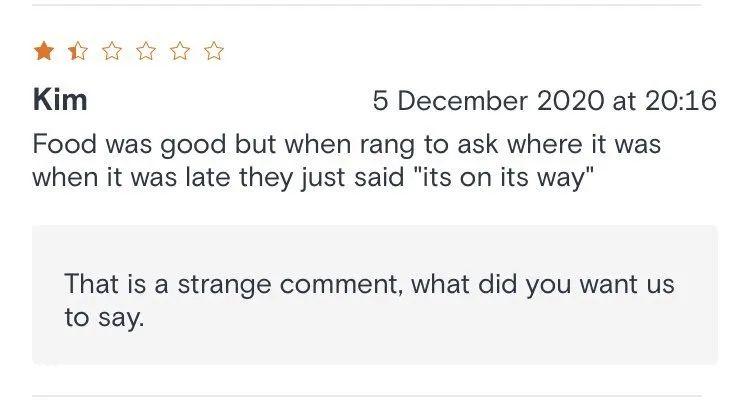The height and width of the screenshot is (404, 750).
Task: Click 'when it was late they just said'
Action: pyautogui.click(x=218, y=177)
